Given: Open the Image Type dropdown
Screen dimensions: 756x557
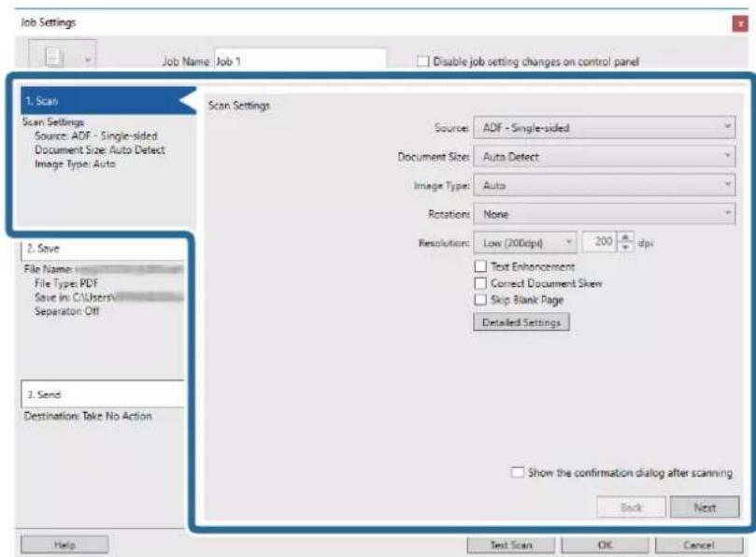Looking at the screenshot, I should (x=604, y=185).
